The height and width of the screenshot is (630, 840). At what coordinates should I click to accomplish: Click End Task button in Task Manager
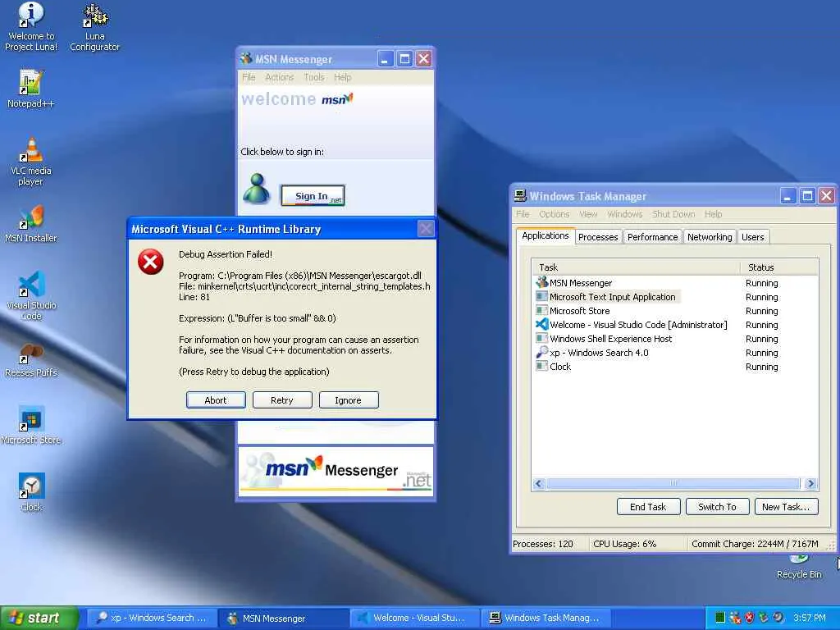click(x=648, y=507)
